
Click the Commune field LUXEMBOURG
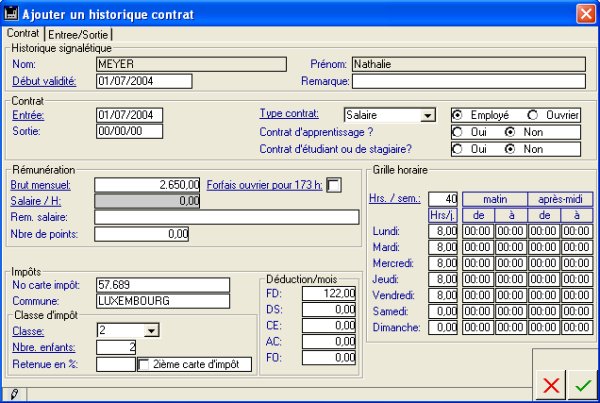[x=163, y=301]
